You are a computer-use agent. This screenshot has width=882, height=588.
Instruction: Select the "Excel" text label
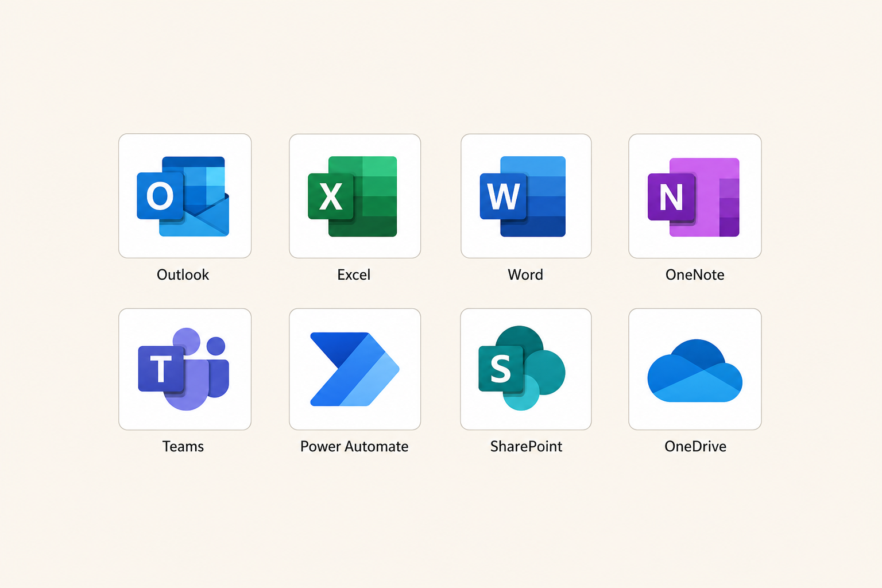click(354, 274)
